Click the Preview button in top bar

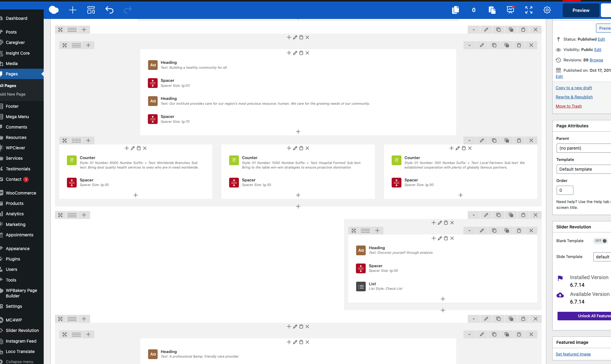(x=581, y=10)
